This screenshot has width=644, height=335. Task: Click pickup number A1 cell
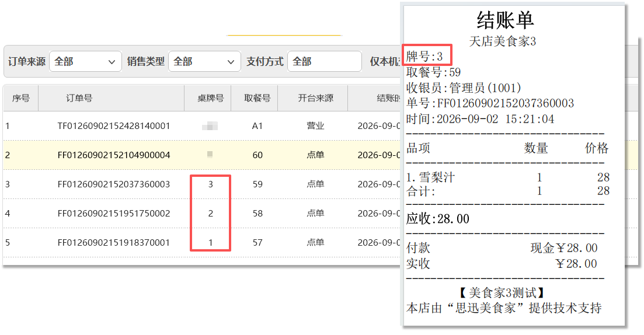[x=257, y=126]
